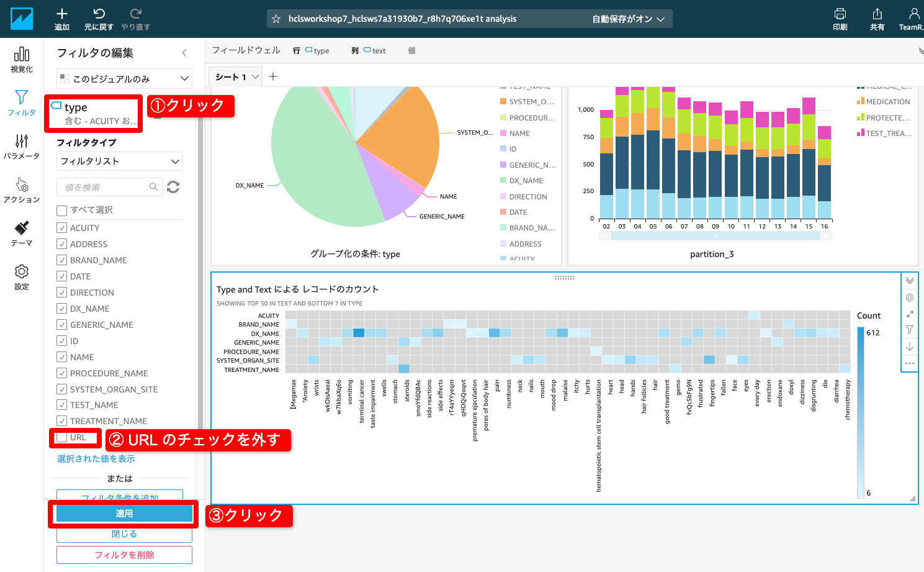The height and width of the screenshot is (572, 924).
Task: Click the Undo (元に戻す) icon
Action: pos(99,14)
